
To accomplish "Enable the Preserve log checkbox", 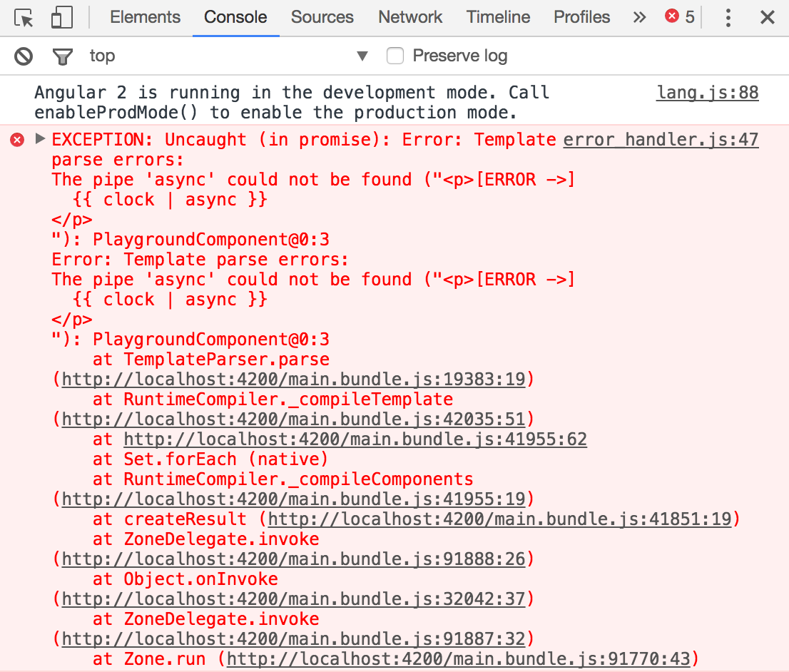I will coord(395,56).
